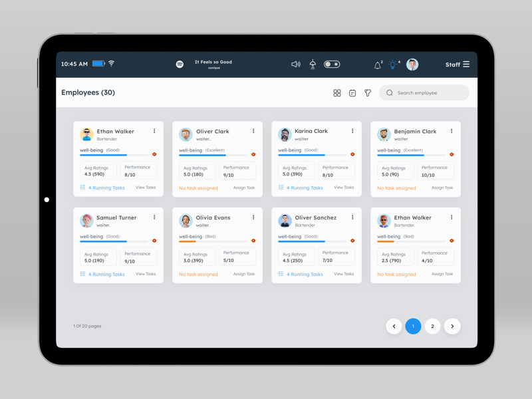This screenshot has height=399, width=532.
Task: Switch to grid view icon
Action: [337, 93]
